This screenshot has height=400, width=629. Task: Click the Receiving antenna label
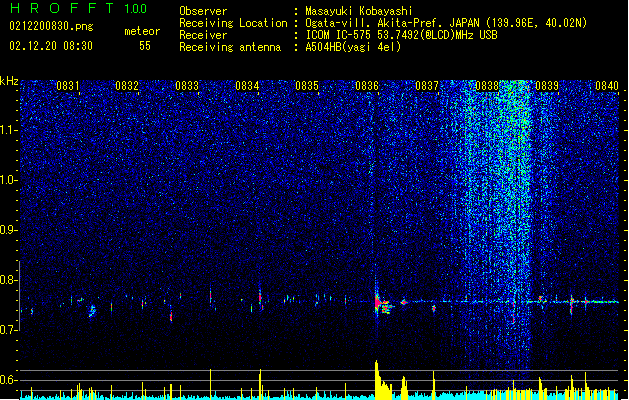[230, 47]
